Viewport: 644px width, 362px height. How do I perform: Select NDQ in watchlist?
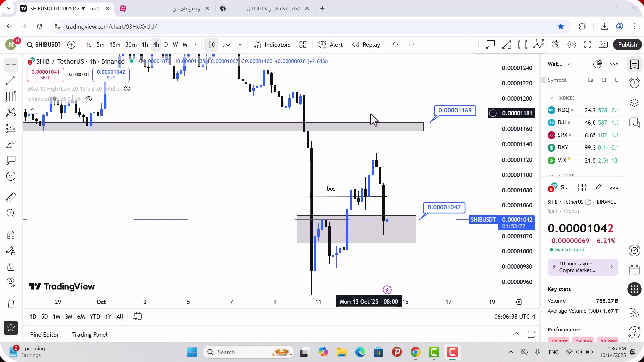point(583,110)
